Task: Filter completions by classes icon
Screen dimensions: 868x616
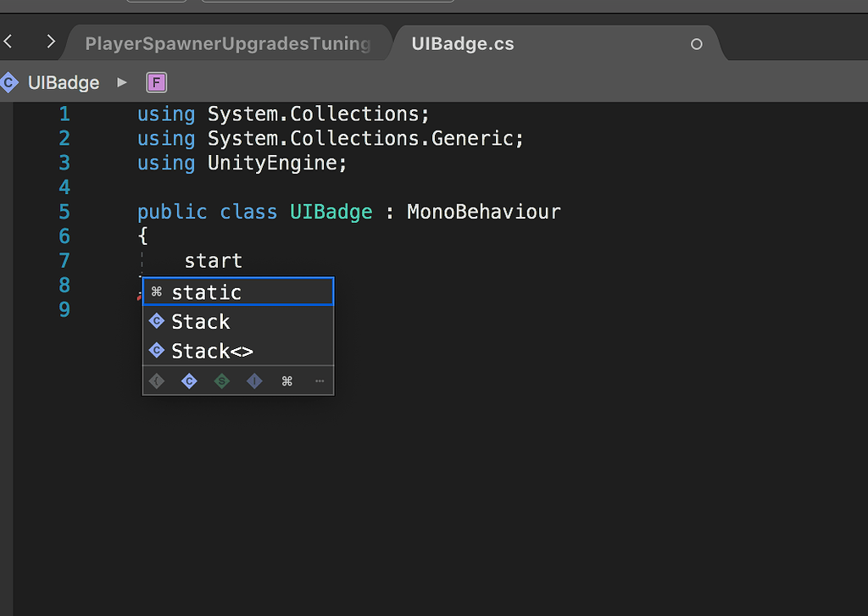Action: [x=189, y=381]
